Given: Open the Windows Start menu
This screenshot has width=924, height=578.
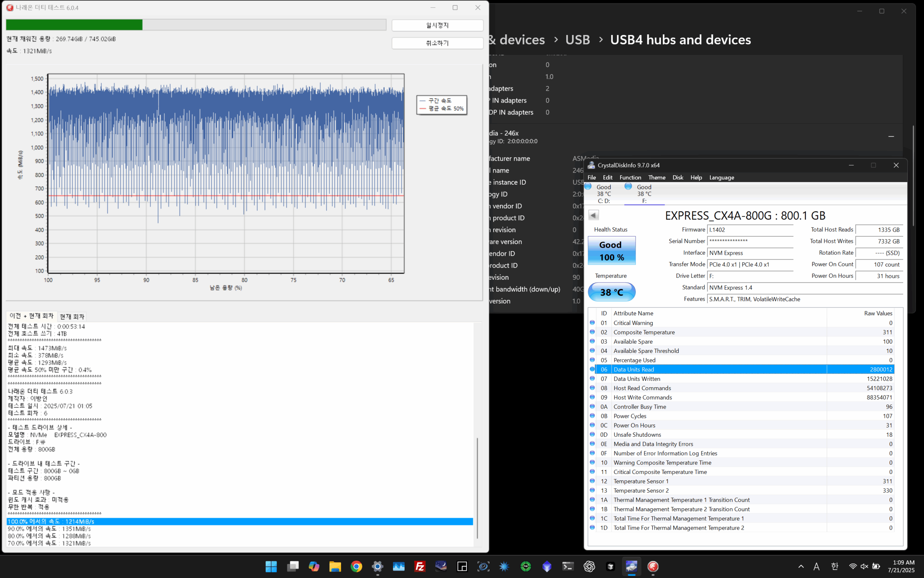Looking at the screenshot, I should coord(271,566).
